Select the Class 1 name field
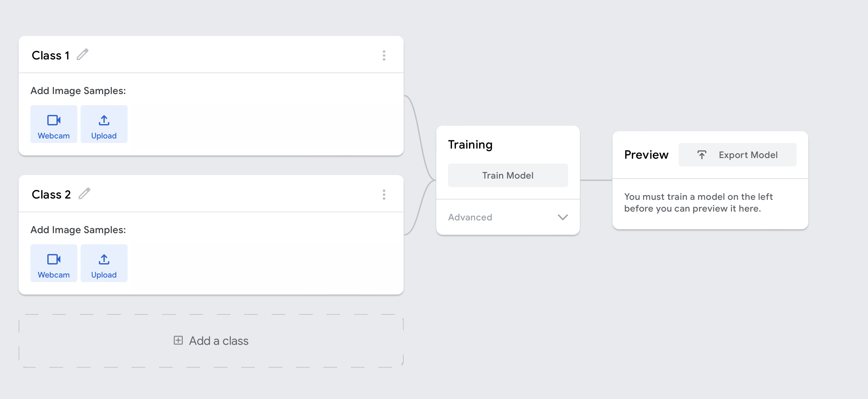The width and height of the screenshot is (868, 399). pos(51,55)
